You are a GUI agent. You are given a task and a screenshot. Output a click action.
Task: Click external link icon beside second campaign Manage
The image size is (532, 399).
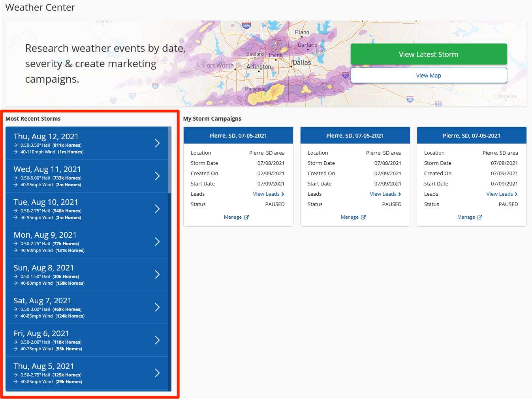coord(363,217)
